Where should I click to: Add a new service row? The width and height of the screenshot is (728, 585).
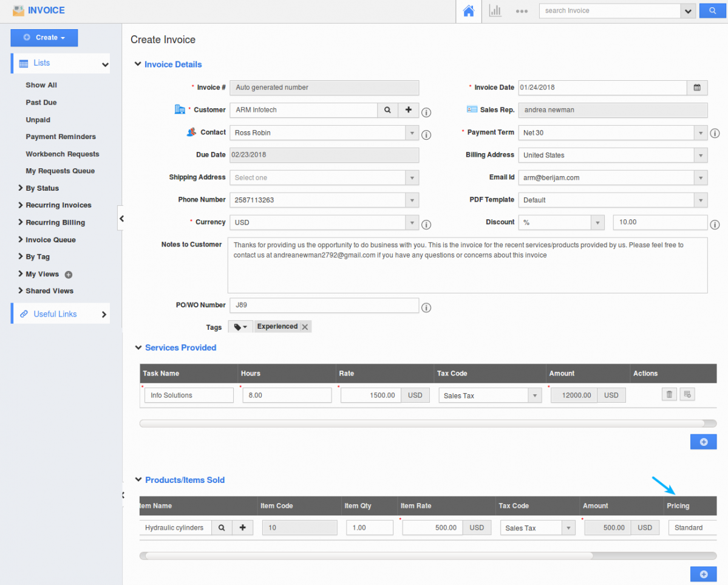tap(703, 442)
